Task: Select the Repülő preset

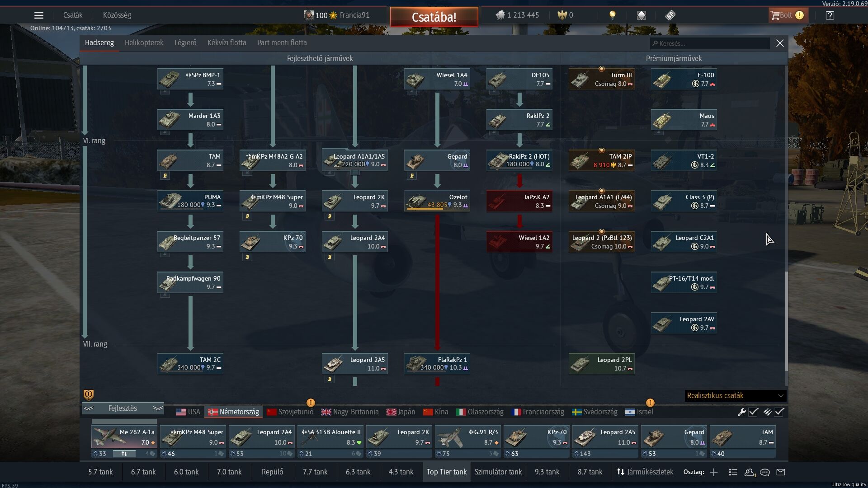Action: [x=273, y=472]
